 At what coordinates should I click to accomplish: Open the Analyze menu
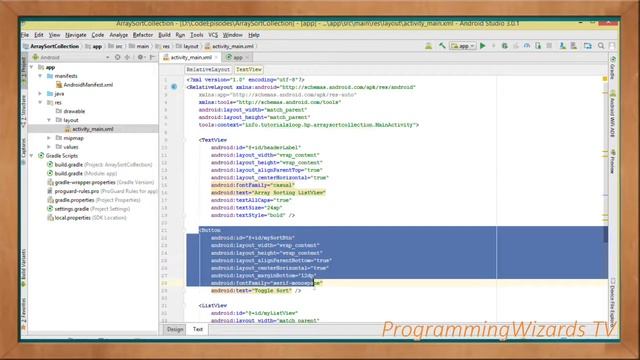[x=118, y=35]
